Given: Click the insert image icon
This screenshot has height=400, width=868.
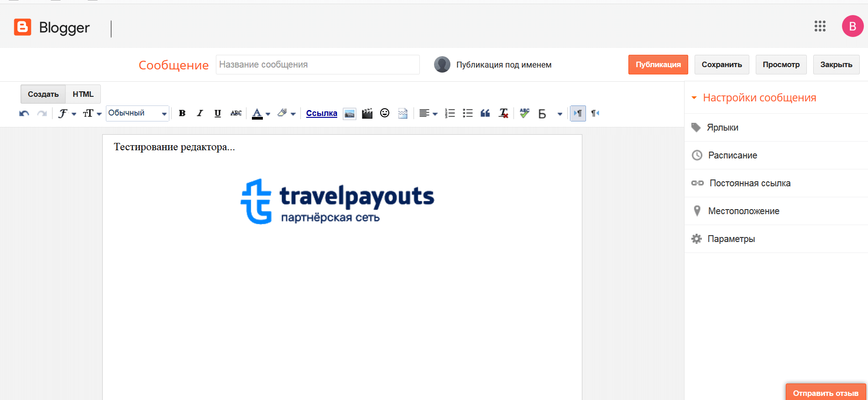Looking at the screenshot, I should pos(350,113).
